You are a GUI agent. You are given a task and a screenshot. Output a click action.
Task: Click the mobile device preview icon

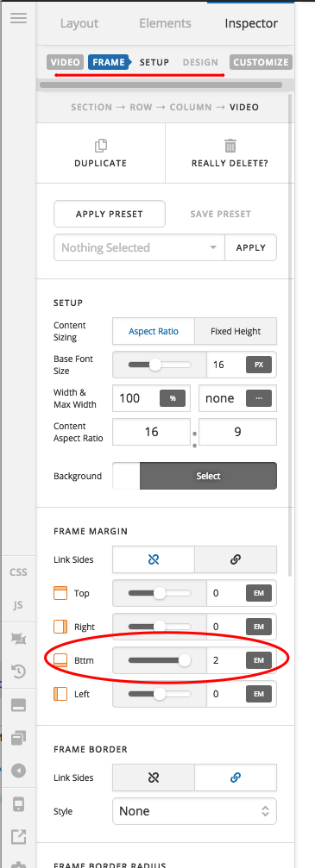pos(18,804)
